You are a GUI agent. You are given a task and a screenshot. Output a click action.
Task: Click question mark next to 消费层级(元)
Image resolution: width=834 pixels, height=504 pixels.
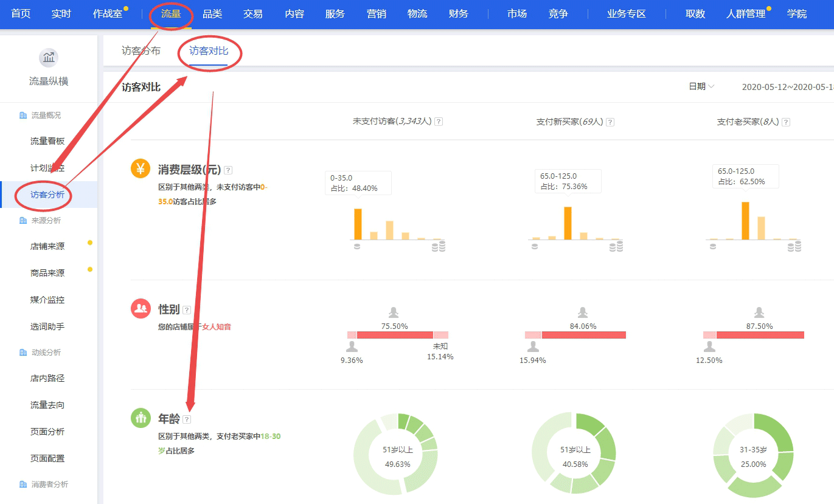click(x=228, y=170)
